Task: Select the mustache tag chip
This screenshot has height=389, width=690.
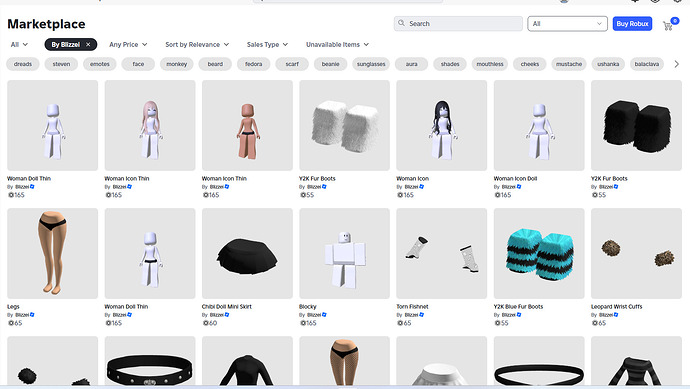Action: pos(569,64)
